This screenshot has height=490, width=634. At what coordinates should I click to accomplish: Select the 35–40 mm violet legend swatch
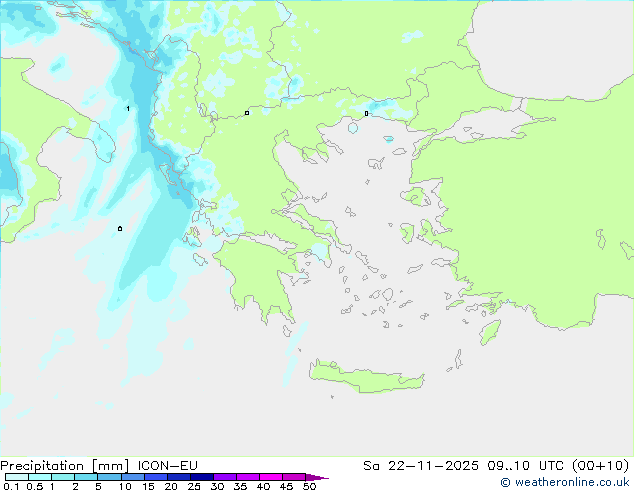(248, 477)
